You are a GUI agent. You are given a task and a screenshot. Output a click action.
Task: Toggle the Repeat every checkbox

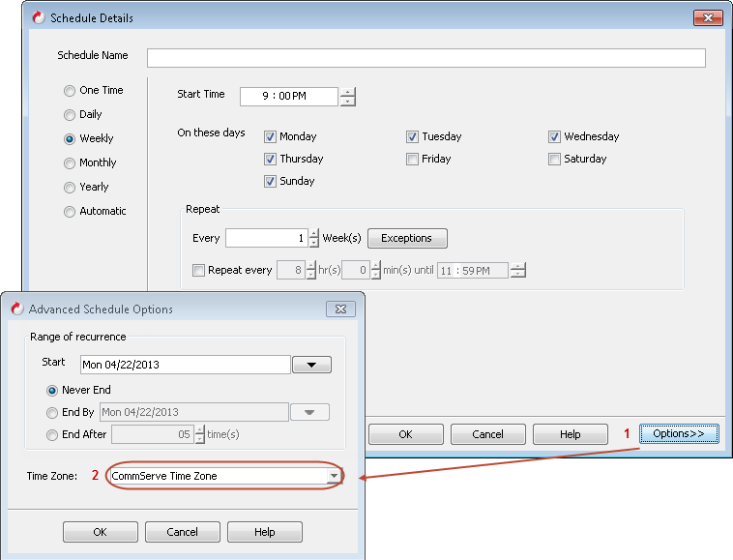click(x=199, y=271)
